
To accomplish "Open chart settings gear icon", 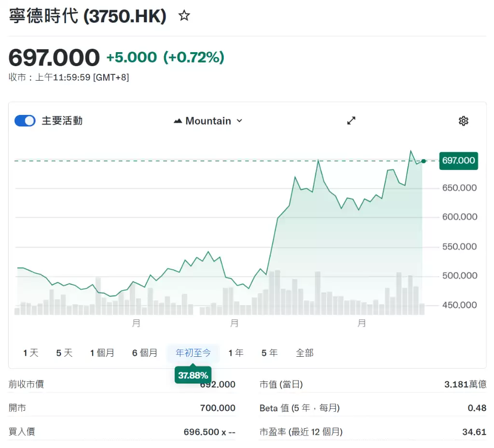I will click(x=464, y=121).
